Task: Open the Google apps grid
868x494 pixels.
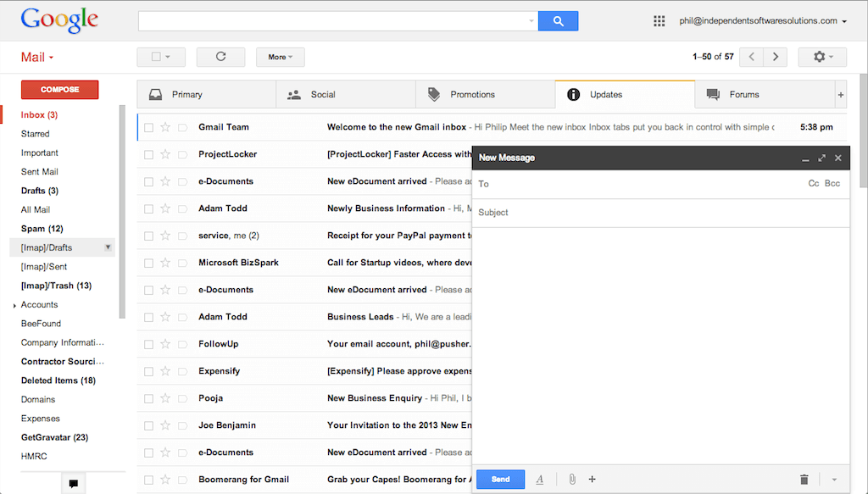Action: [659, 21]
